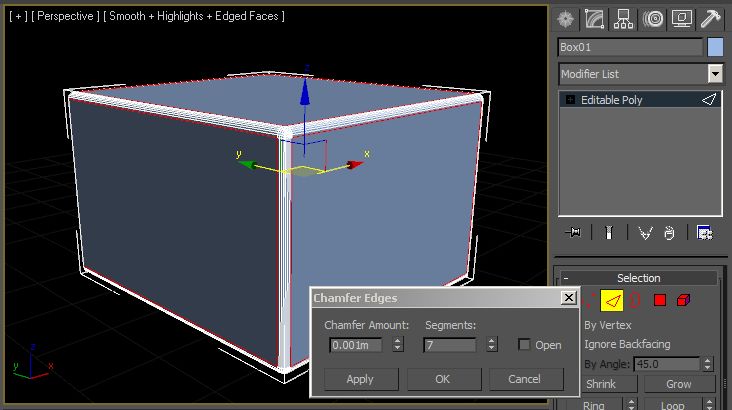Viewport: 732px width, 410px height.
Task: Open the Hierarchy command panel tab
Action: (x=623, y=19)
